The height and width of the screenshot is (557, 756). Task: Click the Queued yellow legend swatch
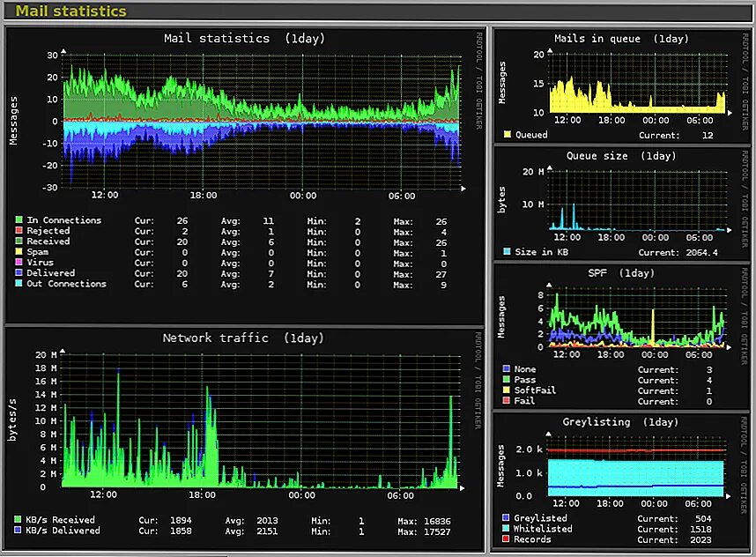tap(508, 135)
